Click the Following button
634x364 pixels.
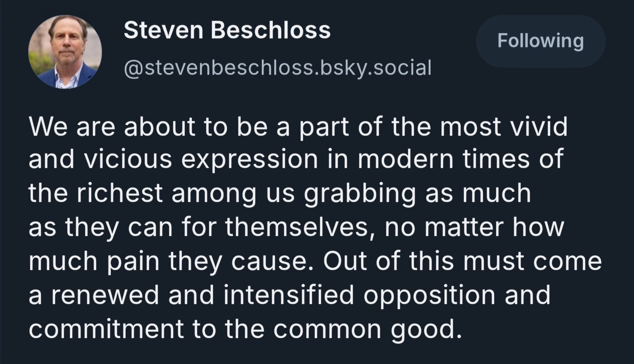click(541, 41)
